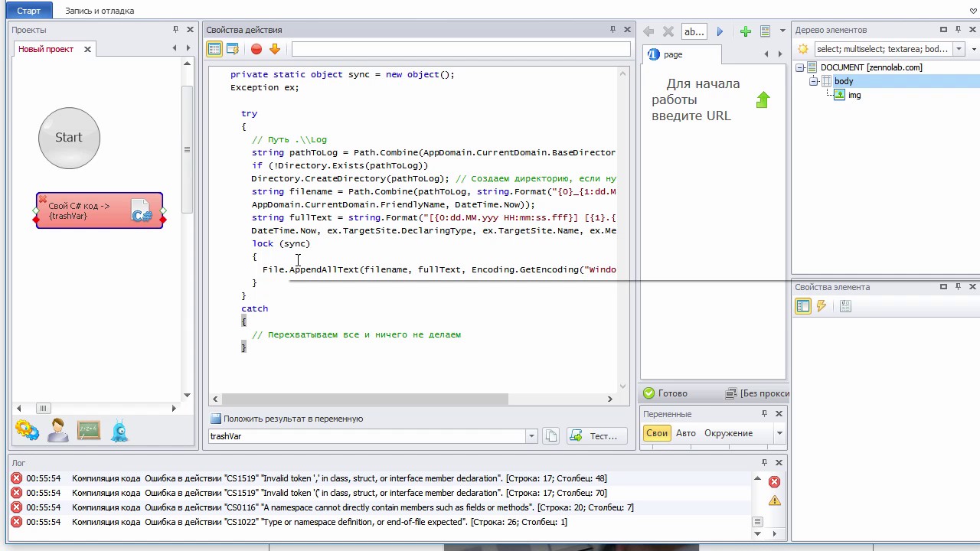Pin the Переменные panel
The height and width of the screenshot is (551, 980).
764,413
